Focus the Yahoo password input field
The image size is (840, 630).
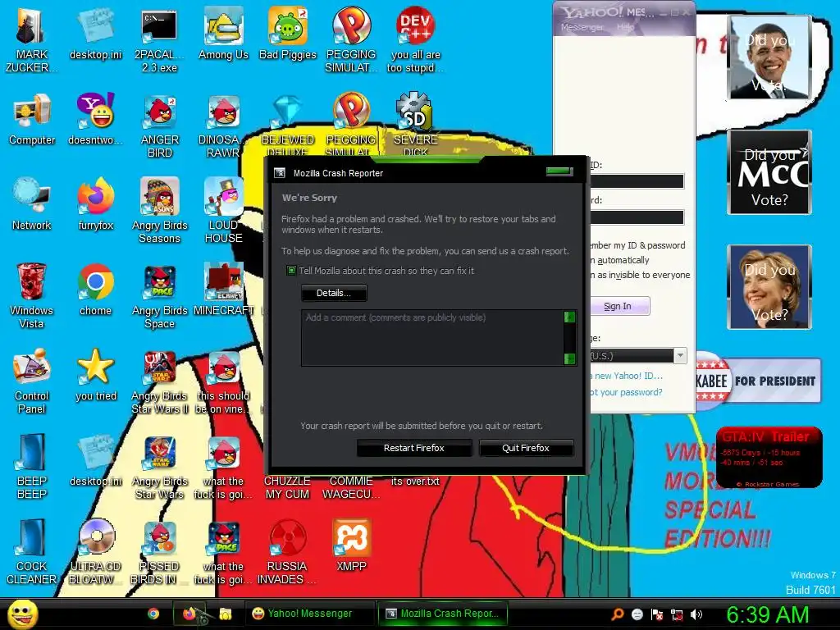[x=637, y=217]
